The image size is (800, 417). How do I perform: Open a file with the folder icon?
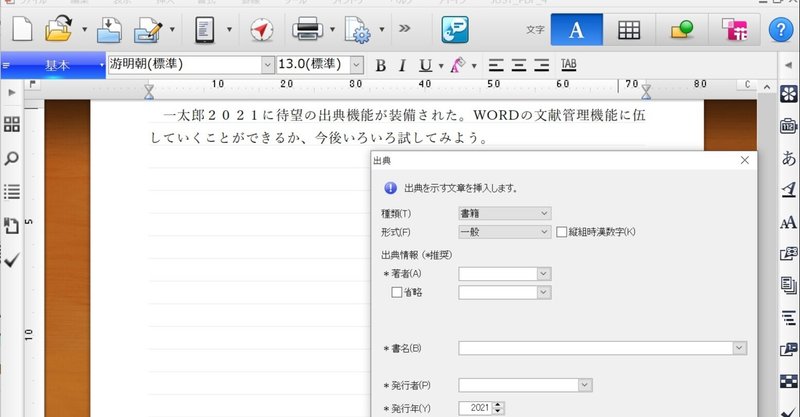coord(59,29)
